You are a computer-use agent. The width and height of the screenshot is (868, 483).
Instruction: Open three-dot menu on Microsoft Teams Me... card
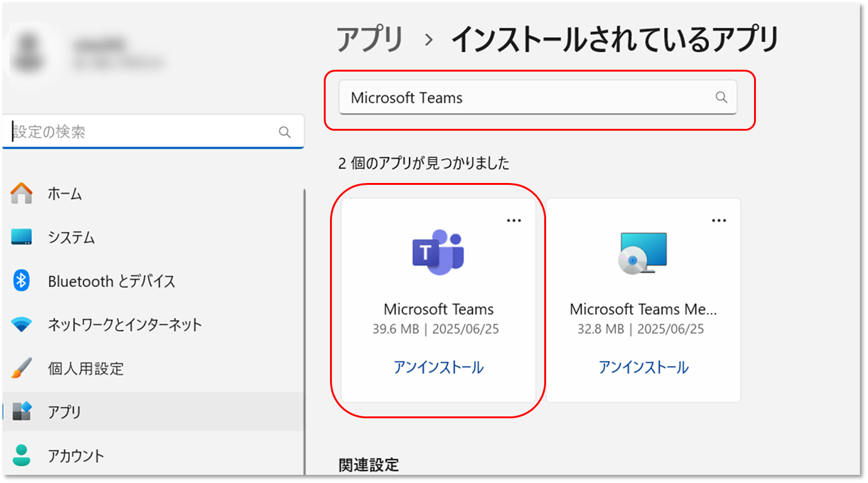tap(719, 220)
